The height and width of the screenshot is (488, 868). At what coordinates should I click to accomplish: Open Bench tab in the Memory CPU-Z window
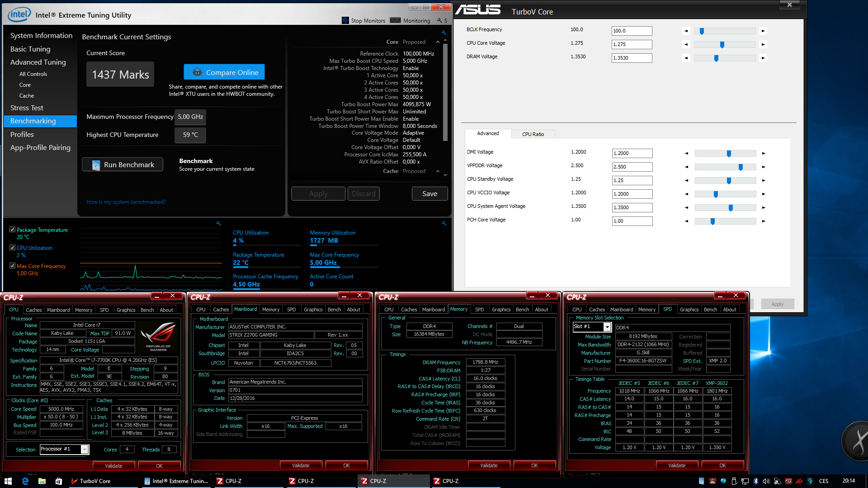pos(522,310)
